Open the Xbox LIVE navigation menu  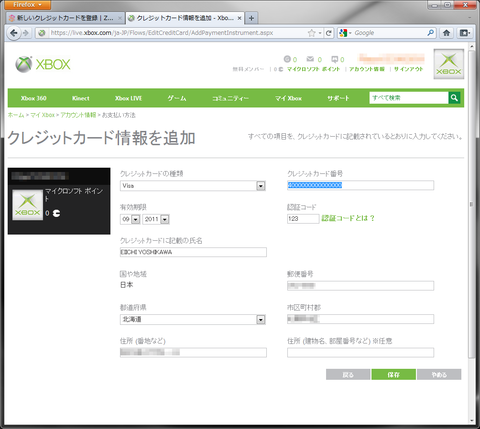tap(128, 98)
